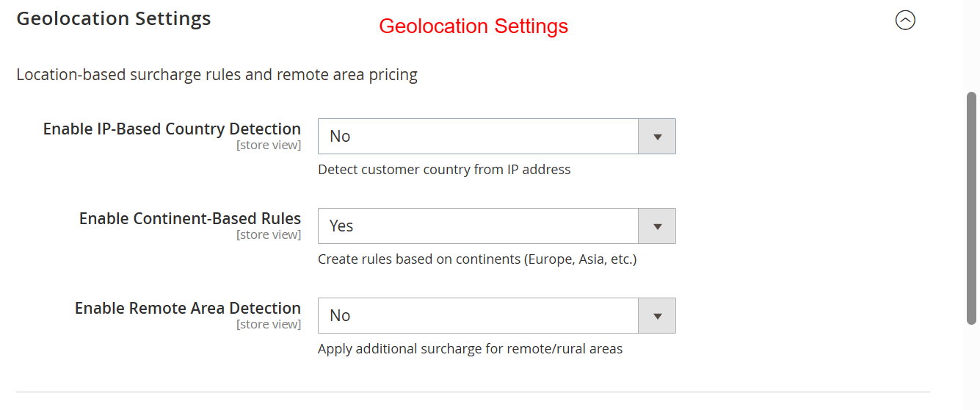The image size is (980, 410).
Task: Click the Continent-Based Rules dropdown arrow
Action: point(658,226)
